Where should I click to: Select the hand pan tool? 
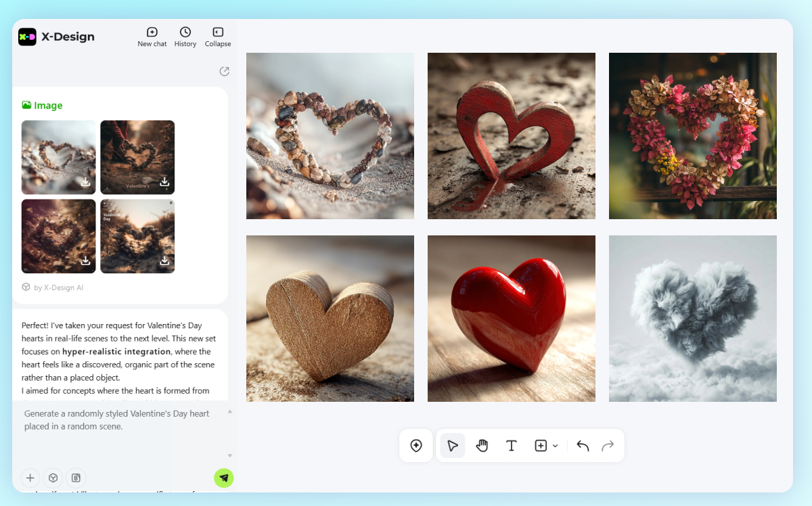click(482, 445)
